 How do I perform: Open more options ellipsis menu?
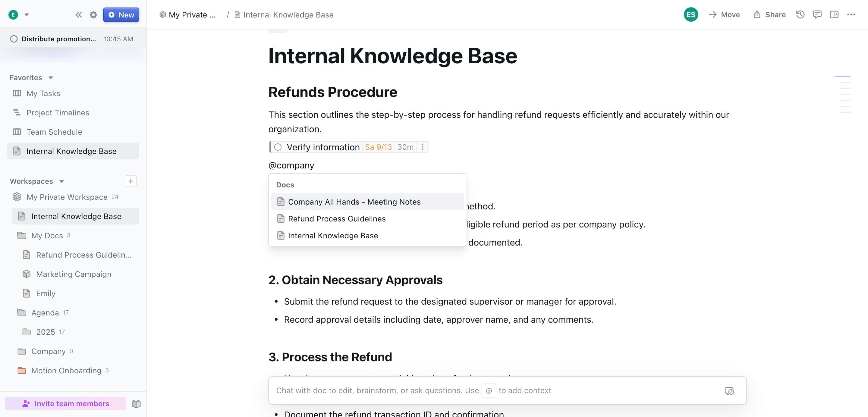[851, 14]
